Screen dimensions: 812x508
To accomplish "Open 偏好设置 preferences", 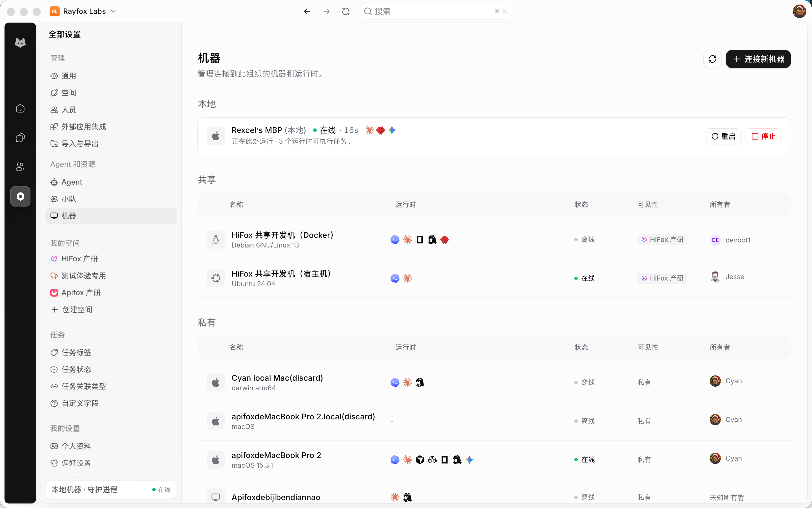I will pos(111,463).
